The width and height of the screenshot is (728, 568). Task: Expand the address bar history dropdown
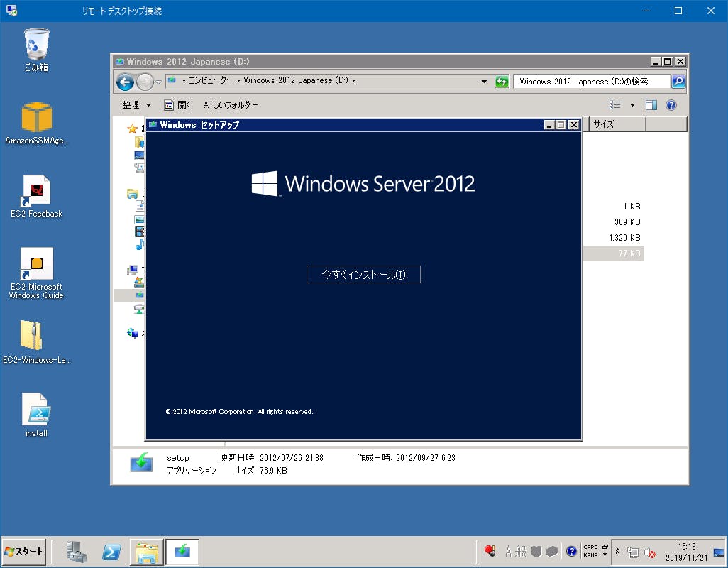pyautogui.click(x=484, y=81)
